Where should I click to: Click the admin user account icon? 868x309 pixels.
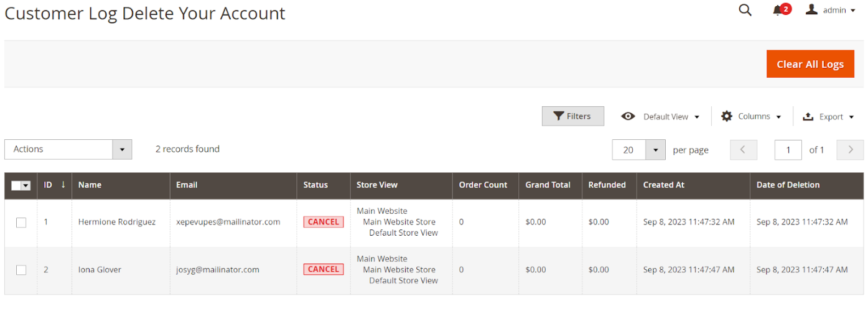811,10
